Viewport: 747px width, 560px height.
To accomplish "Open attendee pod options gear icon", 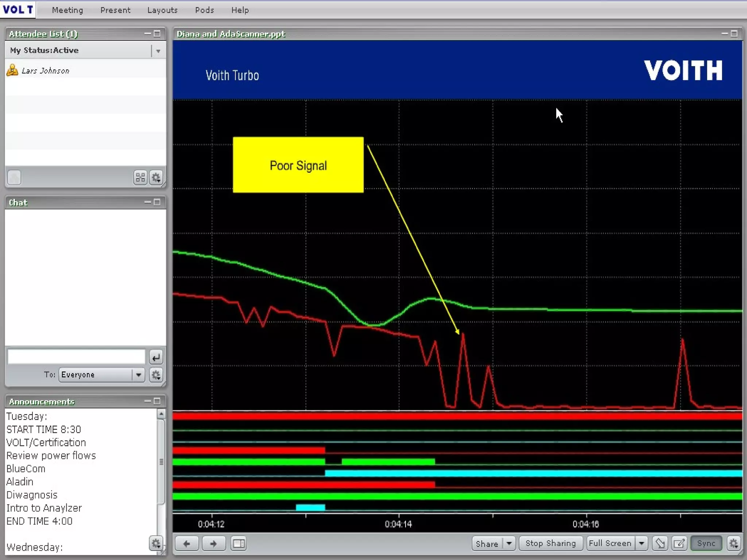I will pyautogui.click(x=156, y=178).
